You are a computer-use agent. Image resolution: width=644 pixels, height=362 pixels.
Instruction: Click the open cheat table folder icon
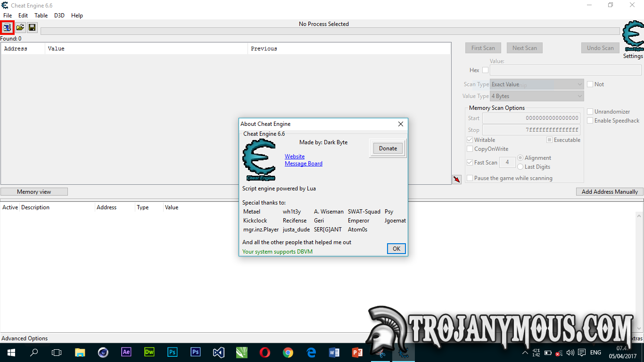point(20,27)
